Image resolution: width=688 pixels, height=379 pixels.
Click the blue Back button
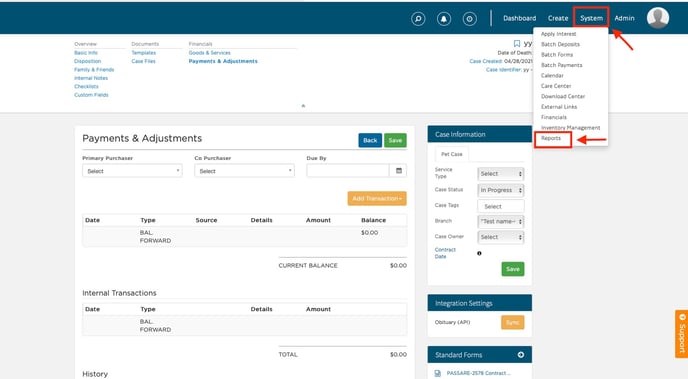click(370, 140)
